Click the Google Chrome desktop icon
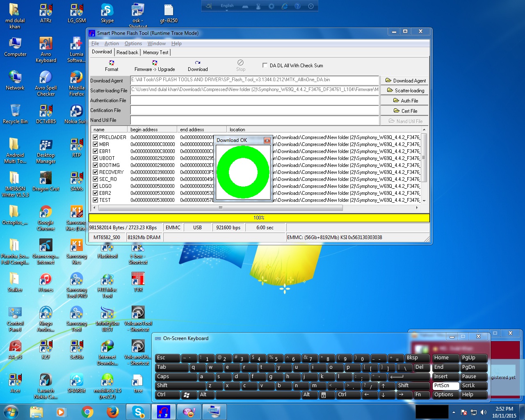 tap(46, 218)
